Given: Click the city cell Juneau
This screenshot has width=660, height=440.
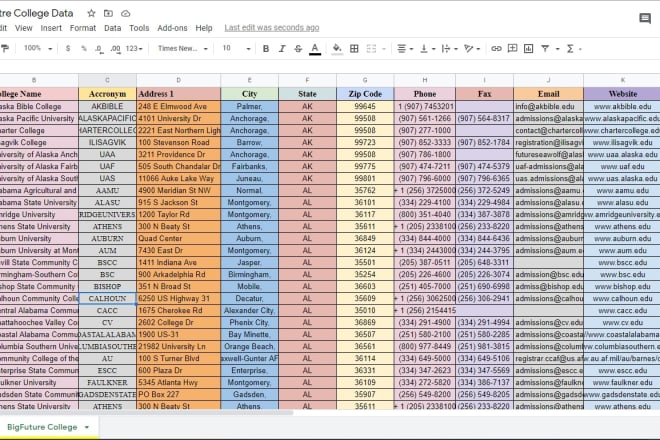Looking at the screenshot, I should 249,179.
